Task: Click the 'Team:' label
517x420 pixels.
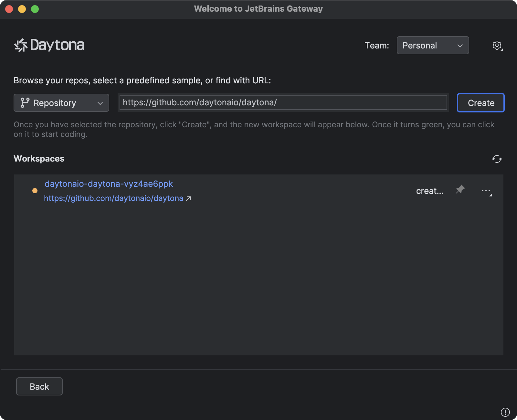Action: 377,46
